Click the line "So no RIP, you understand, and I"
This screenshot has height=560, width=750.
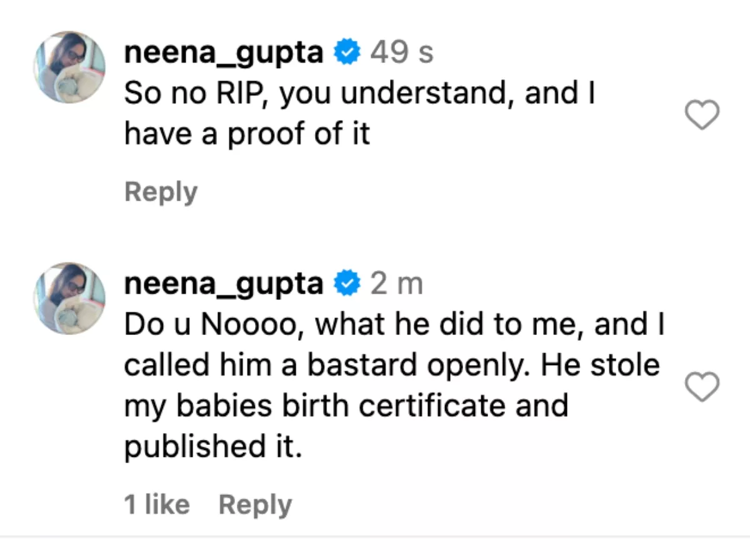pyautogui.click(x=359, y=94)
